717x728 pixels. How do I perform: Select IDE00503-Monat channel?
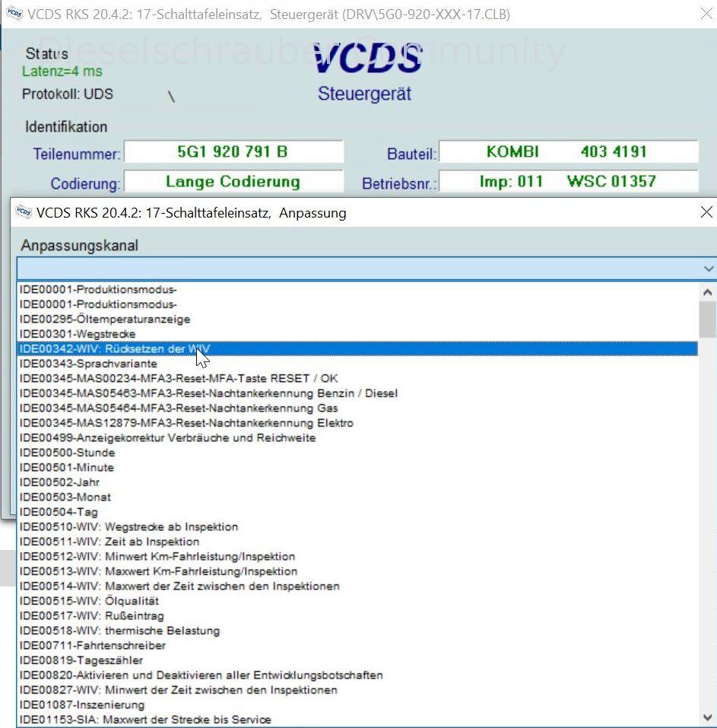357,498
